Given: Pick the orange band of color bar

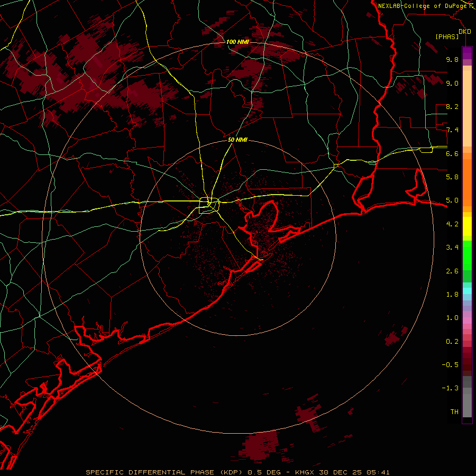Looking at the screenshot, I should click(x=467, y=183).
